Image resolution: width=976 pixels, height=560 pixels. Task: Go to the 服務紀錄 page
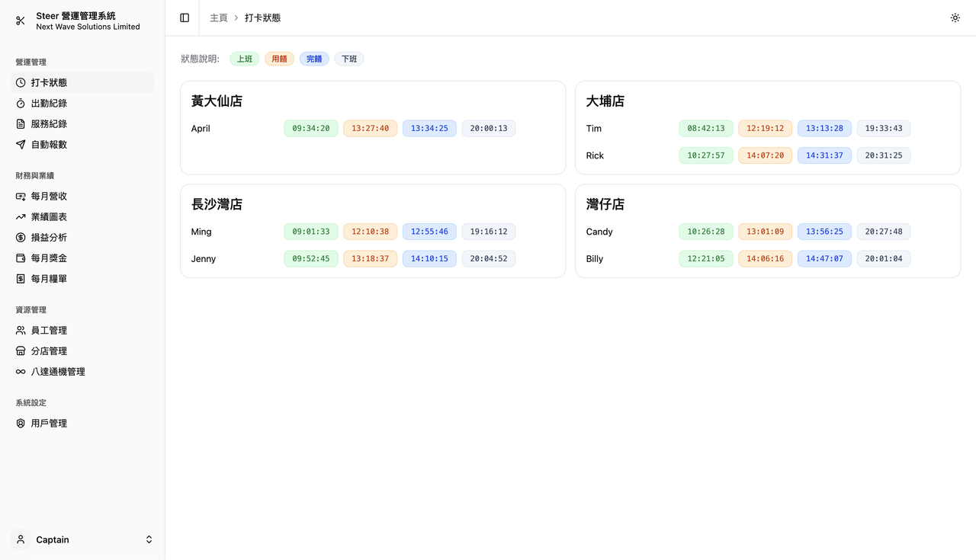tap(82, 123)
